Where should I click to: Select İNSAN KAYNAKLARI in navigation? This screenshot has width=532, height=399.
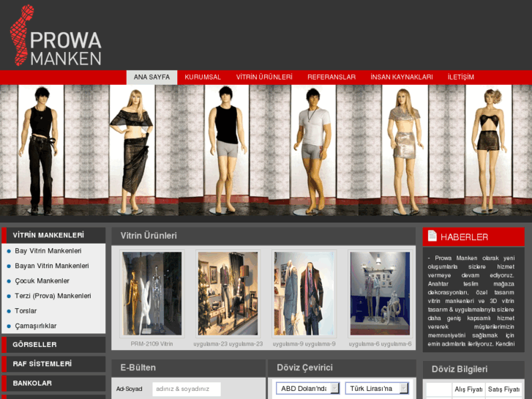click(x=401, y=77)
